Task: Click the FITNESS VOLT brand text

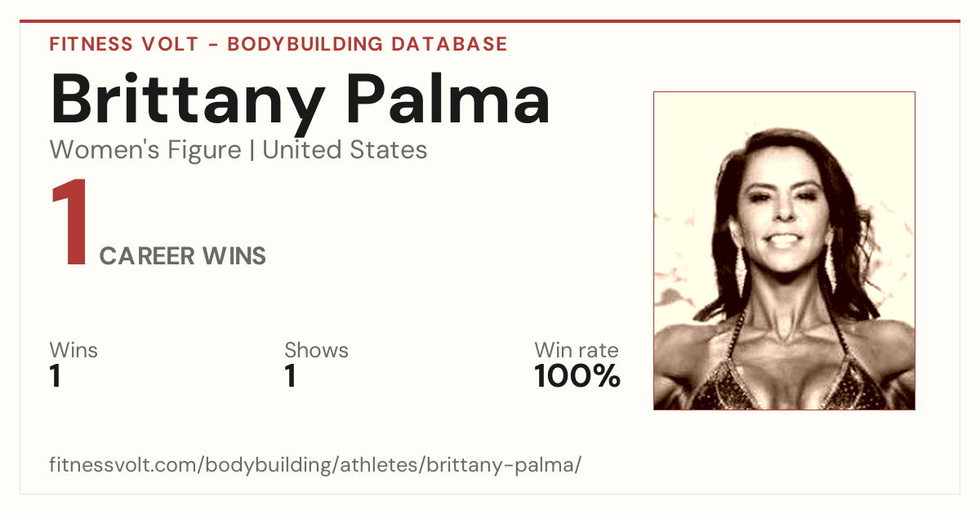Action: pyautogui.click(x=123, y=44)
